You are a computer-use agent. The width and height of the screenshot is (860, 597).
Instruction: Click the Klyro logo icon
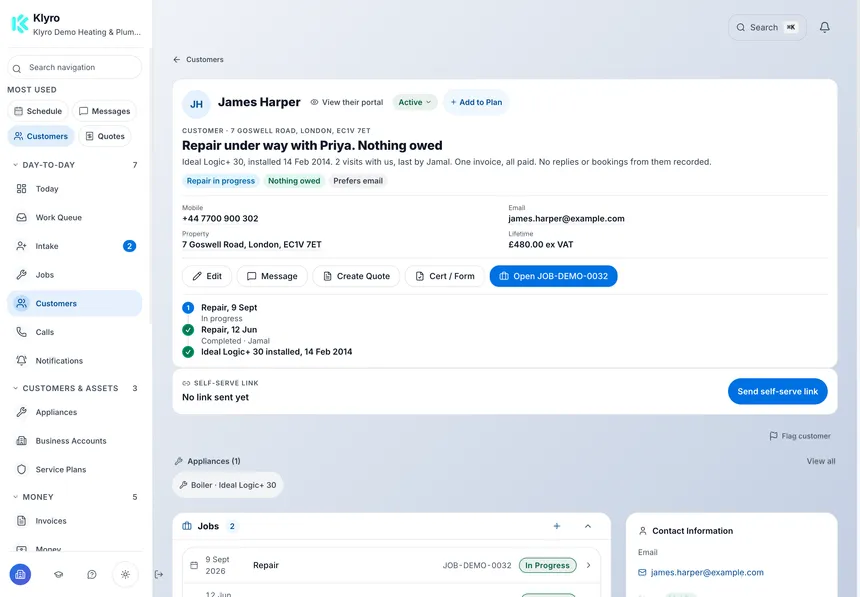(x=20, y=24)
